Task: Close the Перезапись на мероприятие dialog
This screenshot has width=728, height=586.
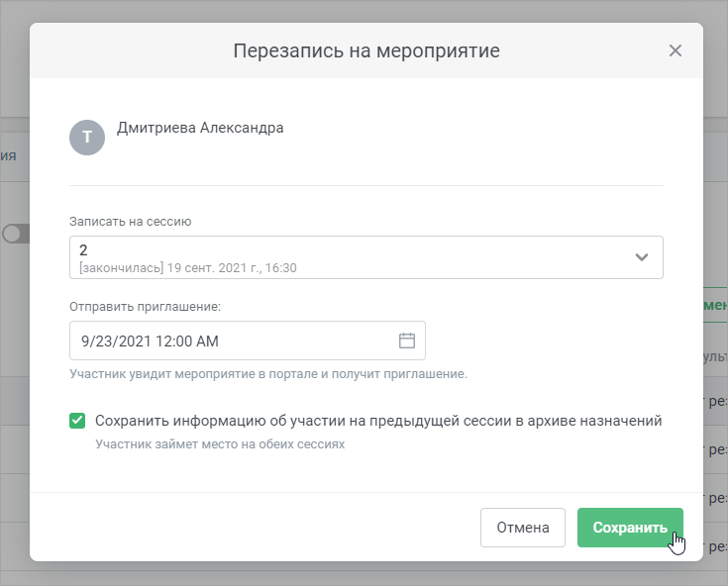Action: pos(676,50)
